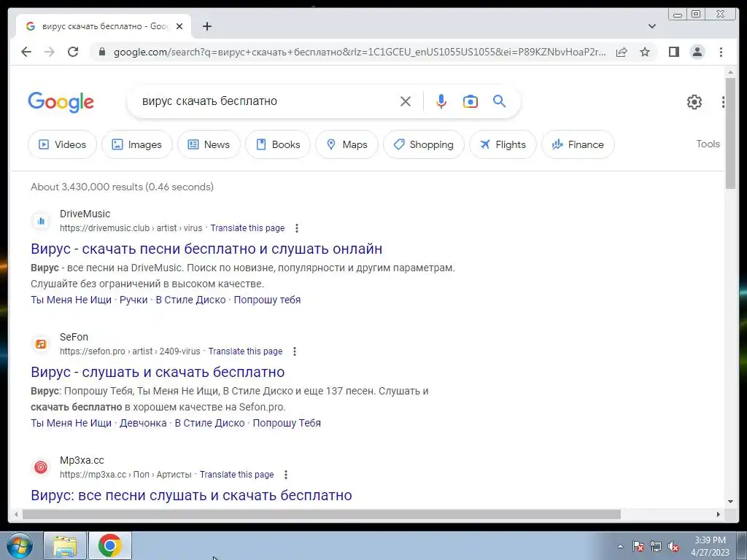Open the network tray icon
The height and width of the screenshot is (560, 747).
(656, 546)
